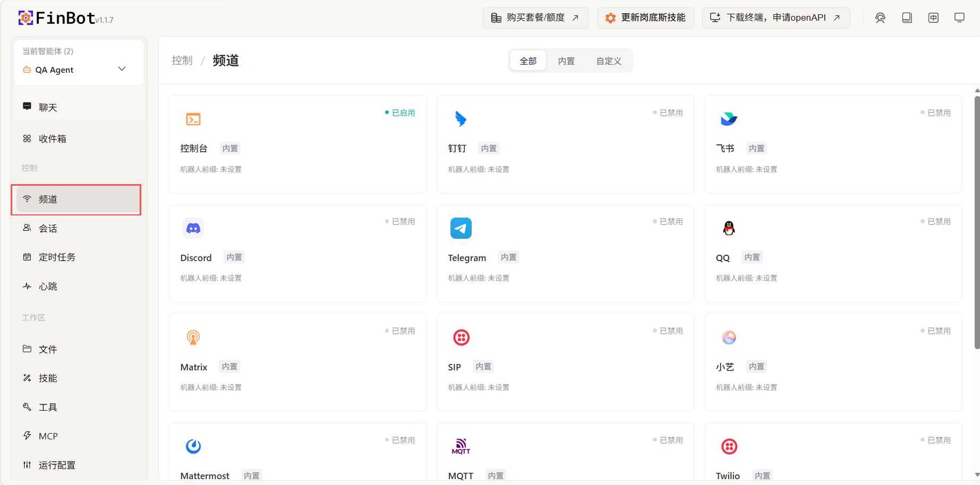Click the SIP channel logo
980x485 pixels.
[x=461, y=337]
